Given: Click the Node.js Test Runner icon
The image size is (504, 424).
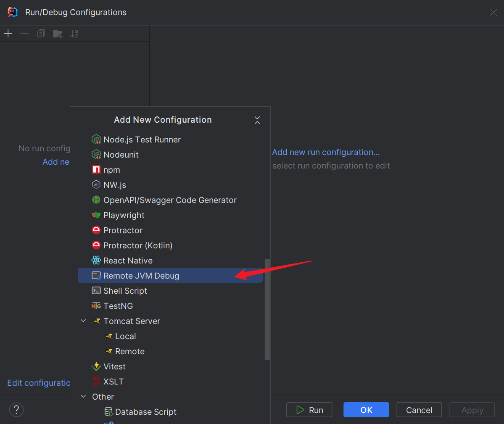Looking at the screenshot, I should [x=96, y=140].
